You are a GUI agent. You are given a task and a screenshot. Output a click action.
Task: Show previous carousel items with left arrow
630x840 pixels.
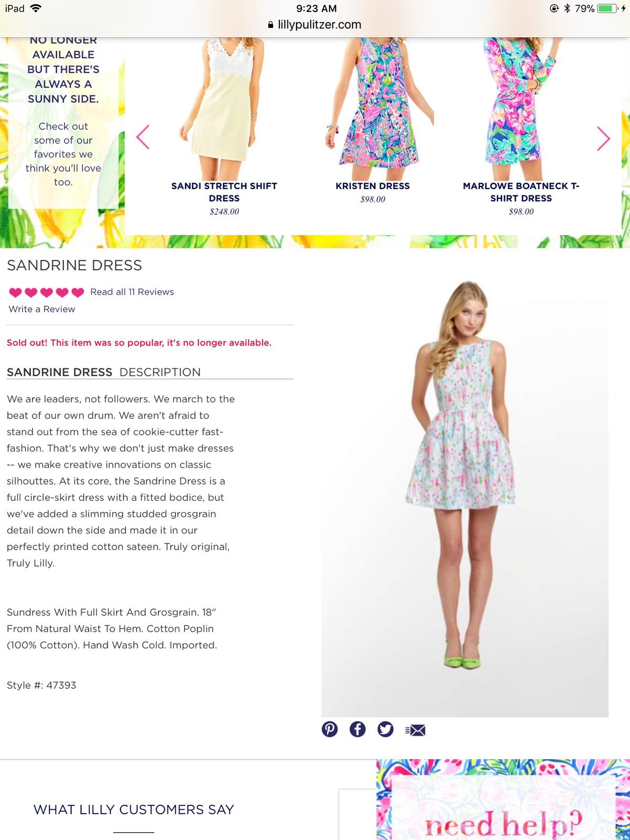[143, 138]
